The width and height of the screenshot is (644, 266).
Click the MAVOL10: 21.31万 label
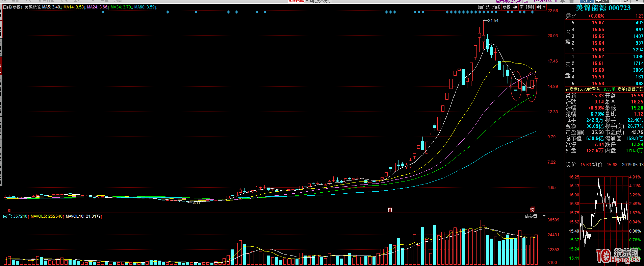tap(83, 216)
